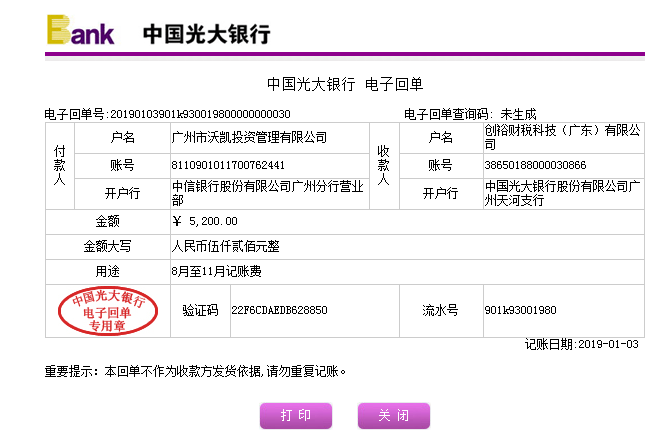
Task: Select 人民币伍仟贰佰元整 amount in words
Action: 226,246
